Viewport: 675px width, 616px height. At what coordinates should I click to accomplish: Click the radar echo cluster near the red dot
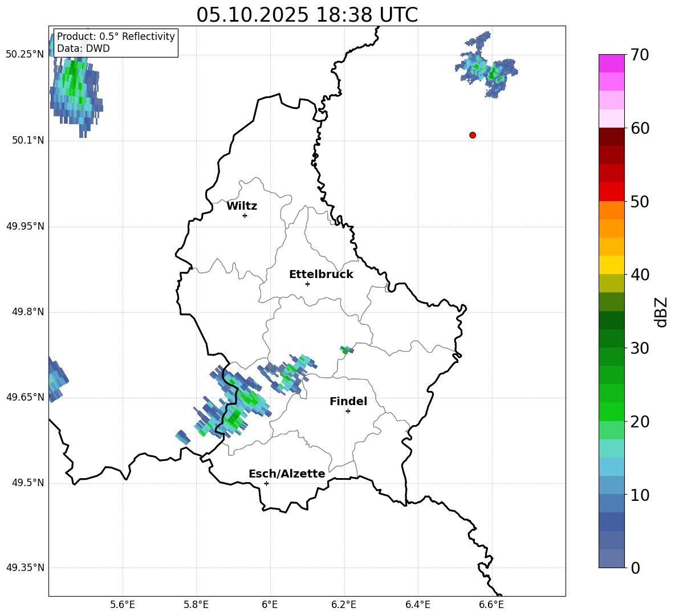tap(486, 66)
